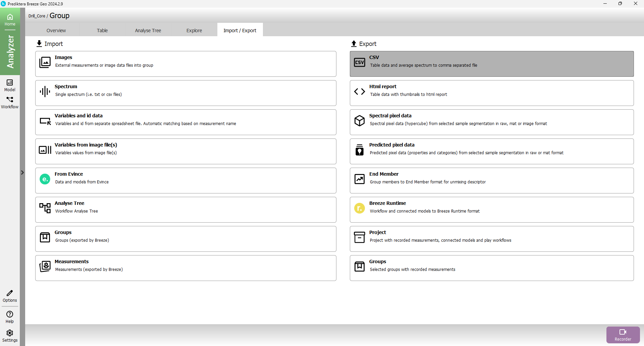This screenshot has height=346, width=644.
Task: Export Html report with thumbnails
Action: 491,93
